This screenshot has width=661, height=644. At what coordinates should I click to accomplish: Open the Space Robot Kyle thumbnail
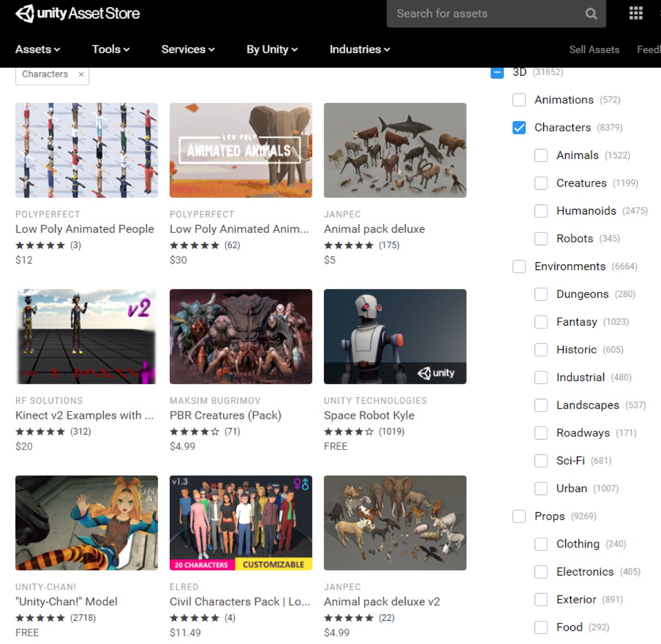click(395, 336)
